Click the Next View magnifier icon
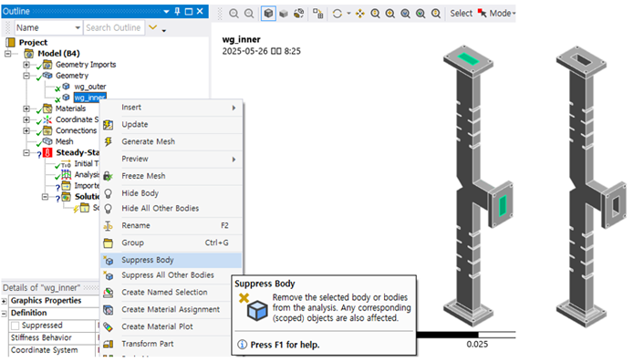 249,14
